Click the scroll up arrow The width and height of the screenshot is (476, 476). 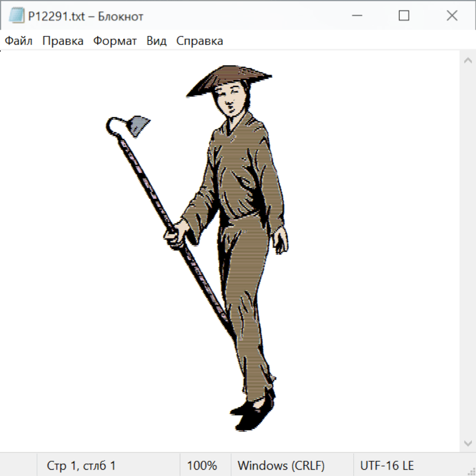point(468,61)
